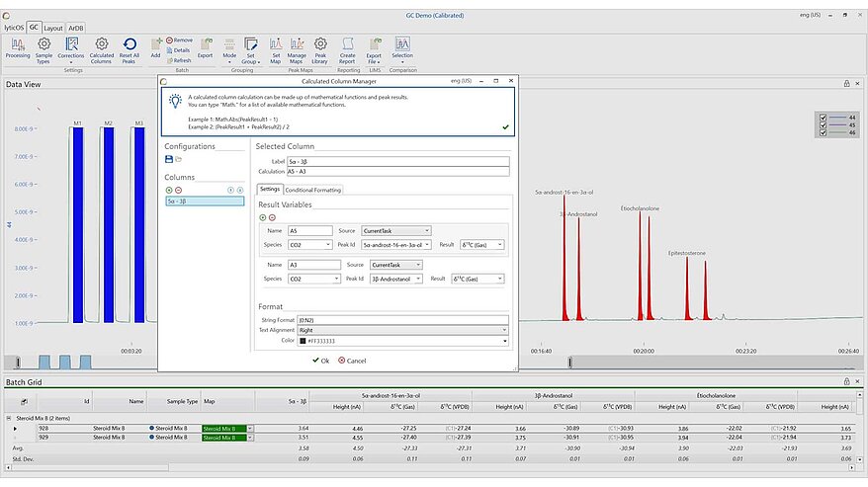Confirm the dialog with the Ok button
This screenshot has width=868, height=487.
[319, 361]
